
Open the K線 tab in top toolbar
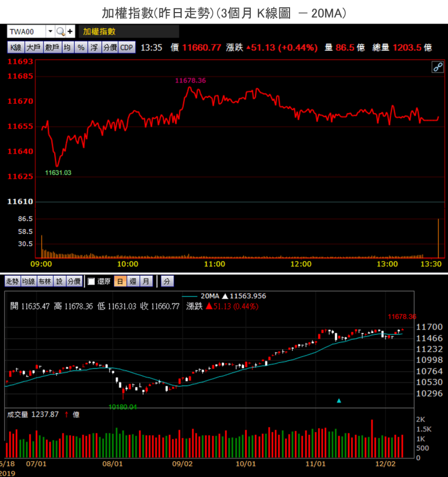(16, 48)
